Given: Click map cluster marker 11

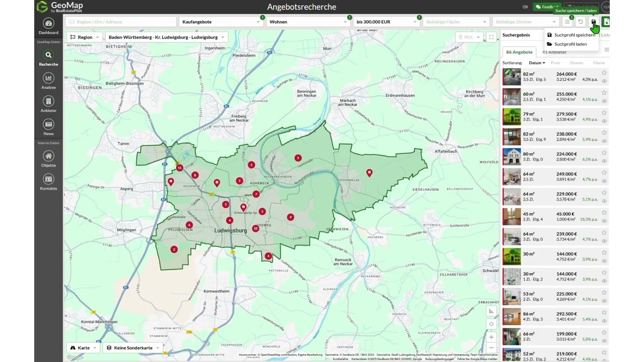Looking at the screenshot, I should click(x=180, y=168).
